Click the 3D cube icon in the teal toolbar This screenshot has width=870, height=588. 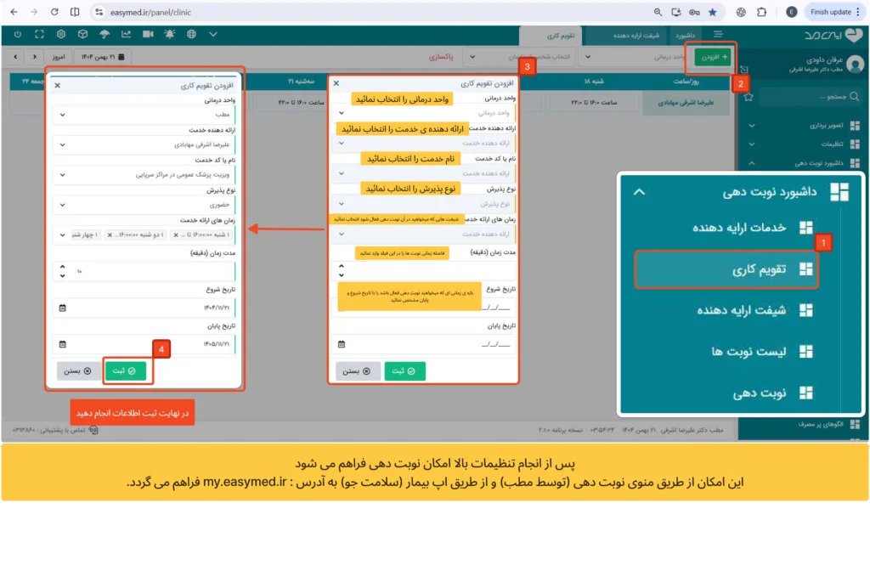pos(82,34)
